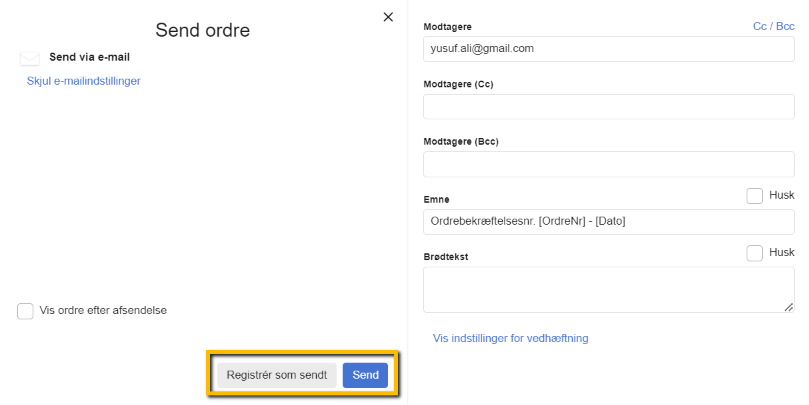Click the Registrér som sendt button

tap(276, 375)
